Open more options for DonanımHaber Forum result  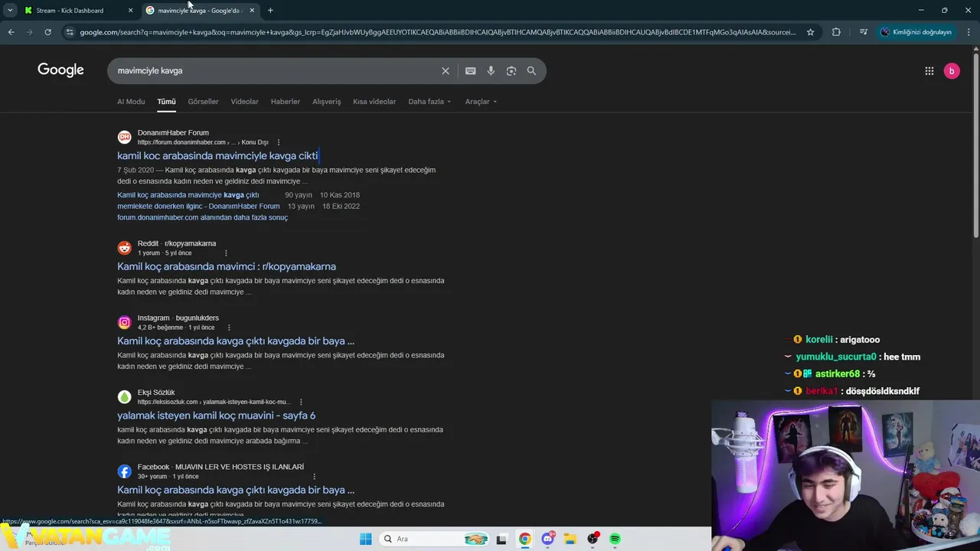(278, 142)
